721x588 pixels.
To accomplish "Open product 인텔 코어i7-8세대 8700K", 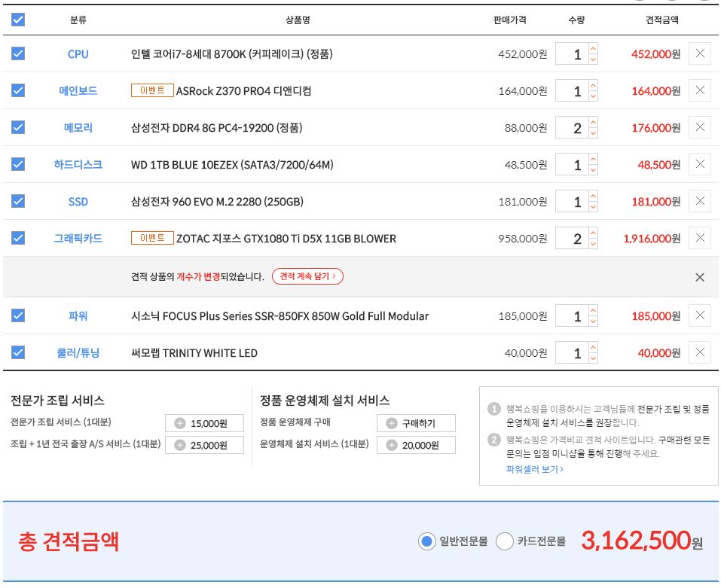I will point(231,54).
